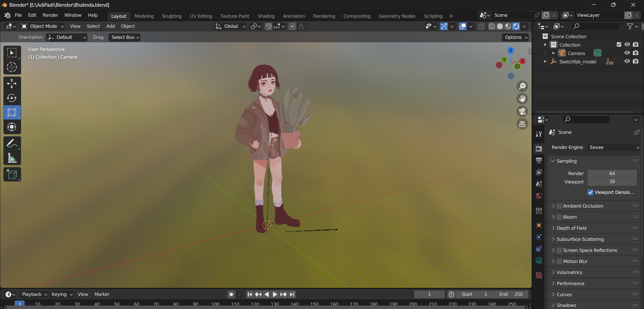Expand Sketchfab_model in the outliner

[x=545, y=61]
